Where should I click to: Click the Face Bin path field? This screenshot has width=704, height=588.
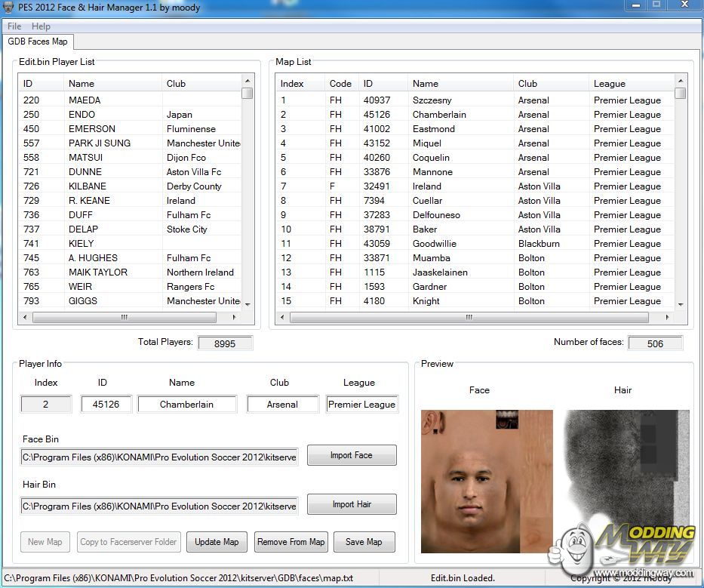[159, 457]
